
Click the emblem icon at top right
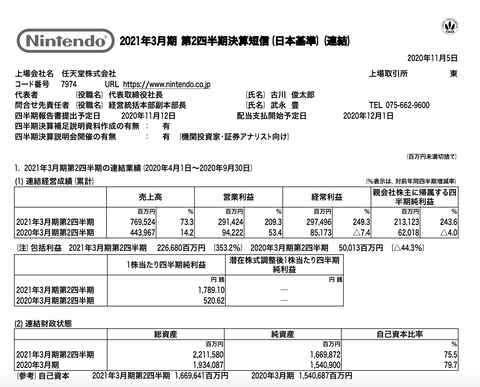click(450, 27)
